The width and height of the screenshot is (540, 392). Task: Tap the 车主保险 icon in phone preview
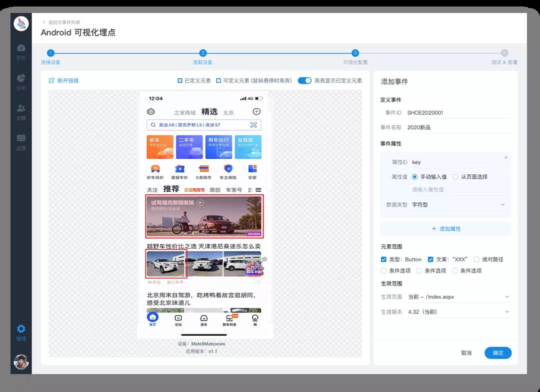click(x=228, y=168)
